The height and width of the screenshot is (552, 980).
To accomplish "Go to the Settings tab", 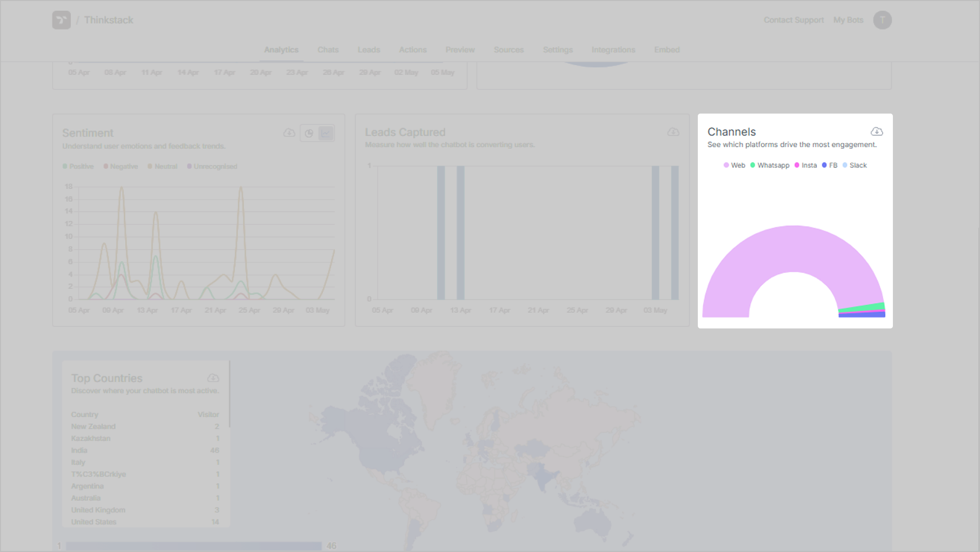I will coord(558,50).
